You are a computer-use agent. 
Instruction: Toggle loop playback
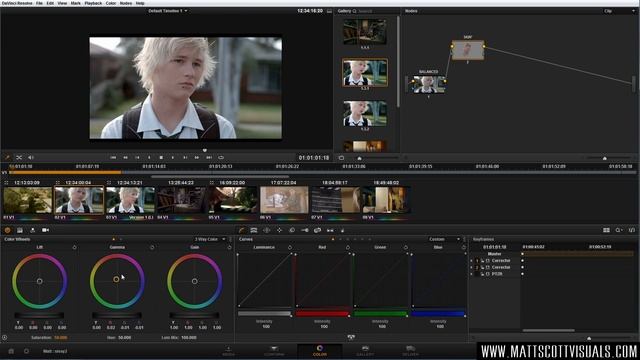pyautogui.click(x=221, y=157)
